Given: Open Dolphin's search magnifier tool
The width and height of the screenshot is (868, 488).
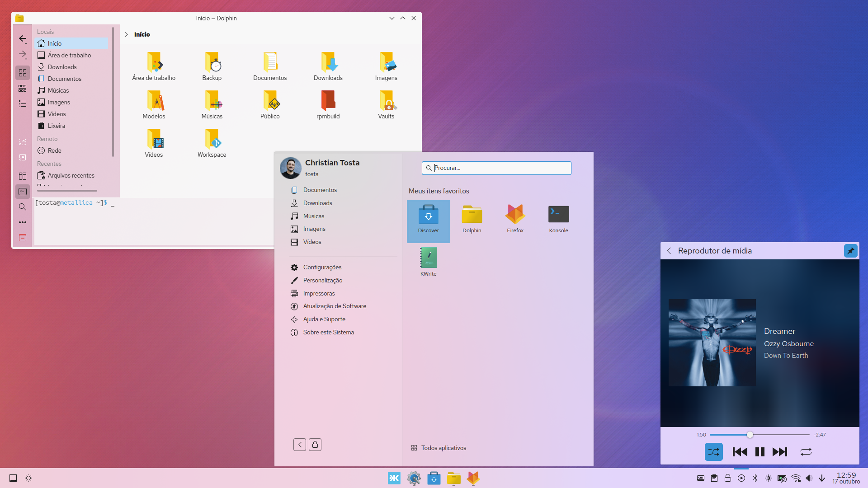Looking at the screenshot, I should 22,207.
